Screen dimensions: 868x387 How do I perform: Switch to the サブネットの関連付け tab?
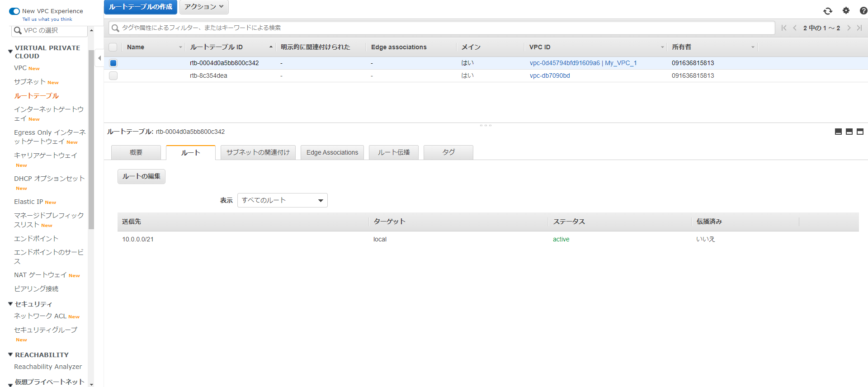point(258,152)
